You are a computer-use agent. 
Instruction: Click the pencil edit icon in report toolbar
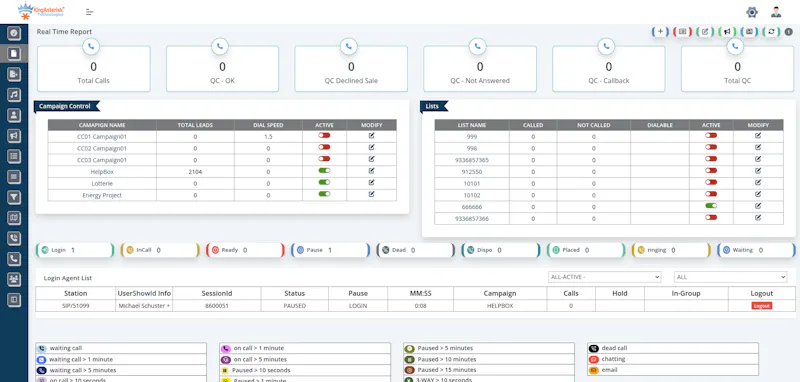coord(705,32)
